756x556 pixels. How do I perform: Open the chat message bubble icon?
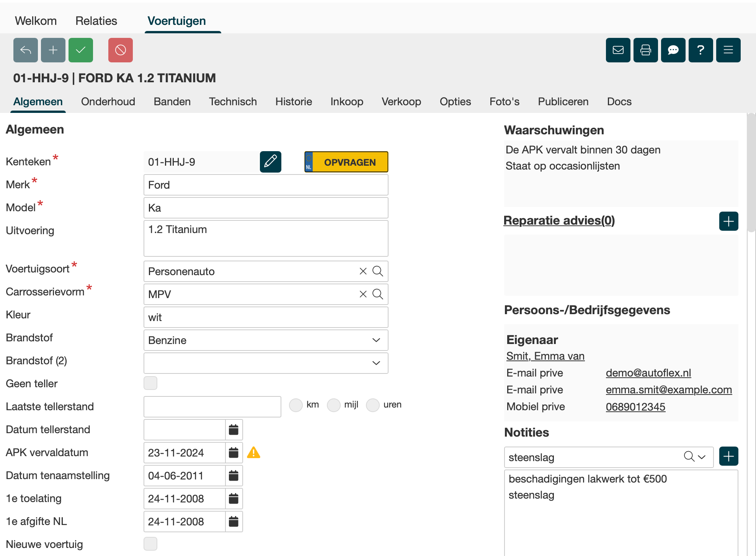pos(673,50)
